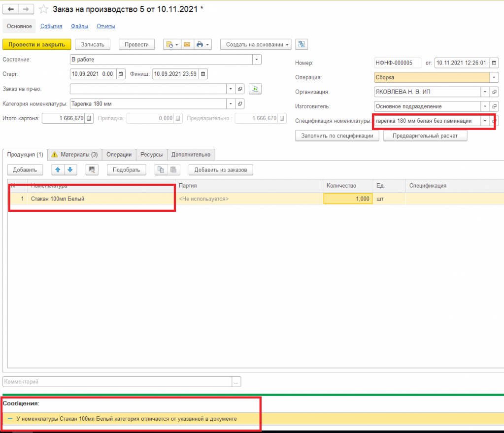Expand the Спецификация номенклатуры dropdown

point(485,121)
